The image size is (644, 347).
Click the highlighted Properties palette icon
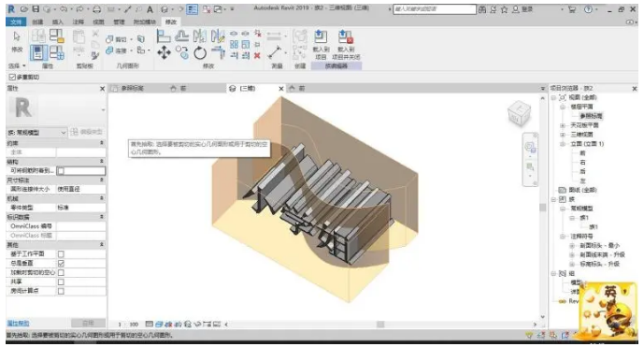[38, 52]
